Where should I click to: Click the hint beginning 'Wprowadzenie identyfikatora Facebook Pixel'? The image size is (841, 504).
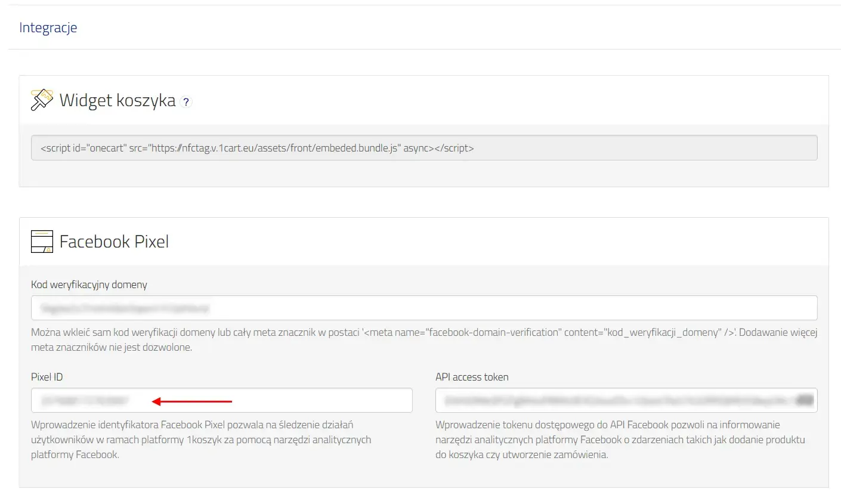coord(201,440)
